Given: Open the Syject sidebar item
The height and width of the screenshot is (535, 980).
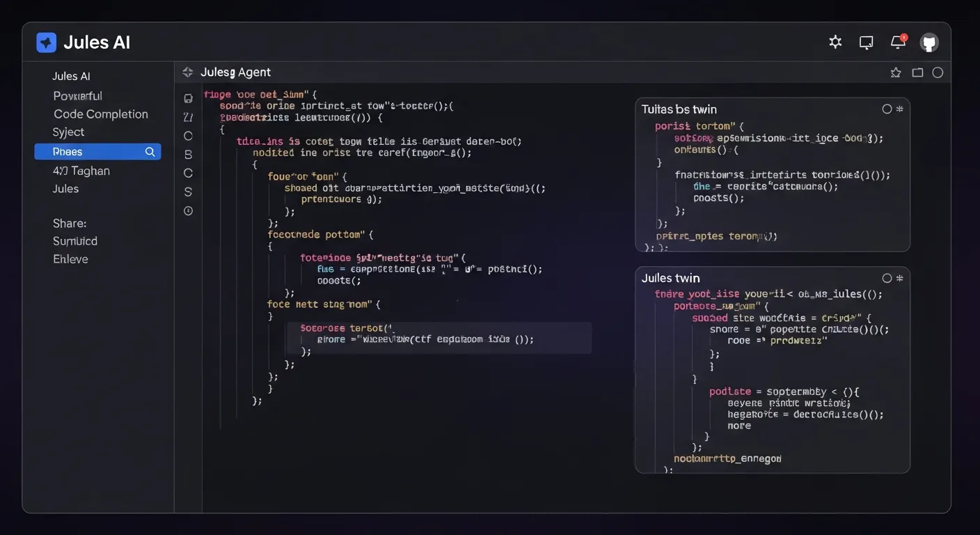Looking at the screenshot, I should [68, 132].
